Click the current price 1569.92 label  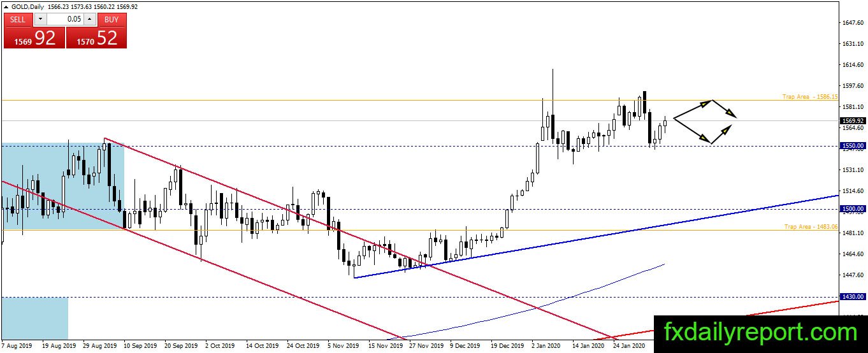(x=852, y=120)
